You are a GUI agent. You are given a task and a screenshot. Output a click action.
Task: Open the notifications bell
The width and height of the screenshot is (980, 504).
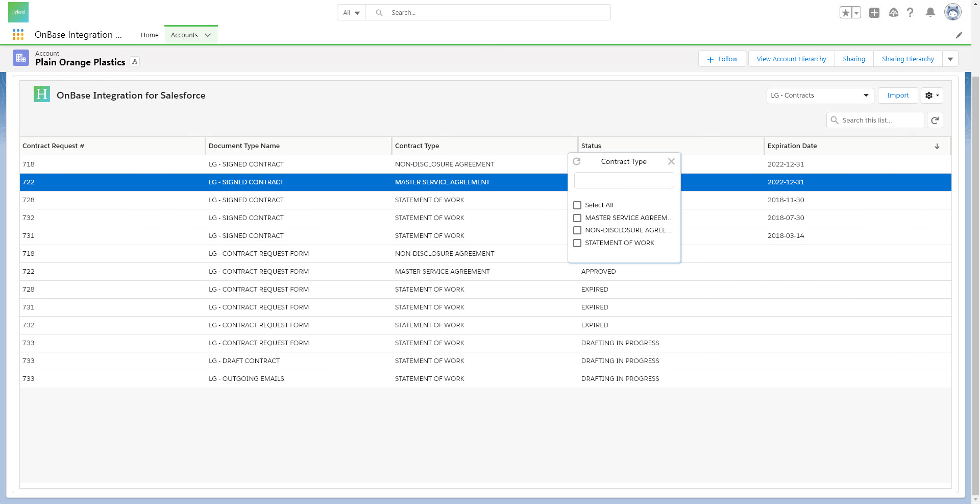pos(930,13)
